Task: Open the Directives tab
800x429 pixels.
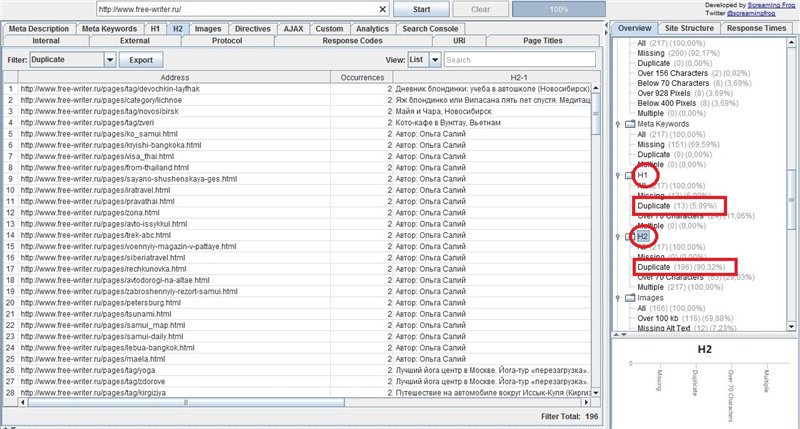Action: pos(253,29)
